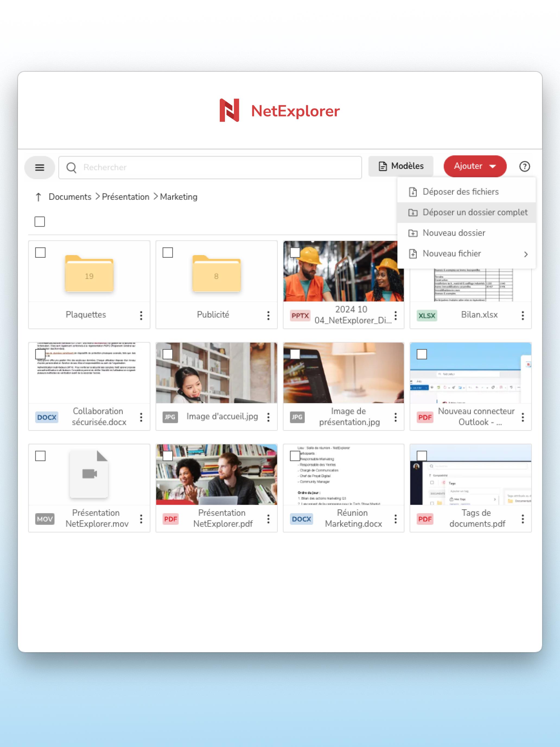Open more options for Nouveau connecteur Outlook
The image size is (560, 747).
[x=523, y=417]
